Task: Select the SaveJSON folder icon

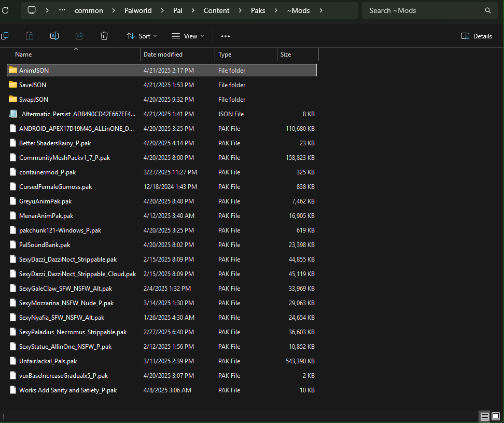Action: tap(13, 85)
